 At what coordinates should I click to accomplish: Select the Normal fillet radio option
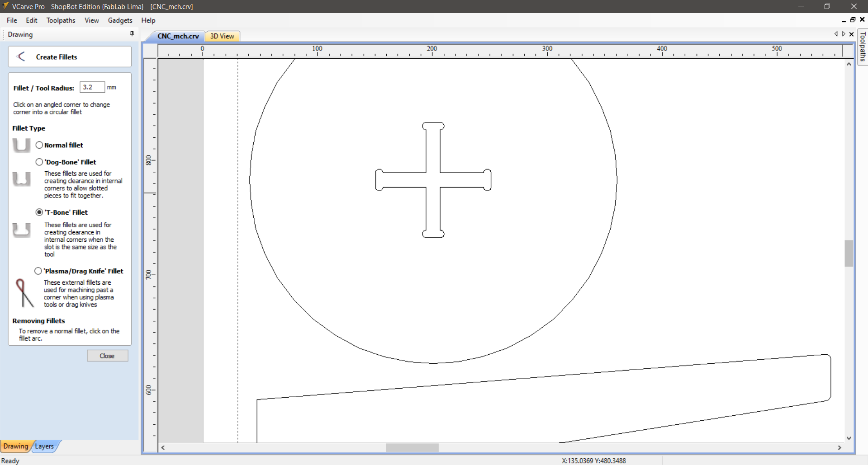[x=39, y=145]
